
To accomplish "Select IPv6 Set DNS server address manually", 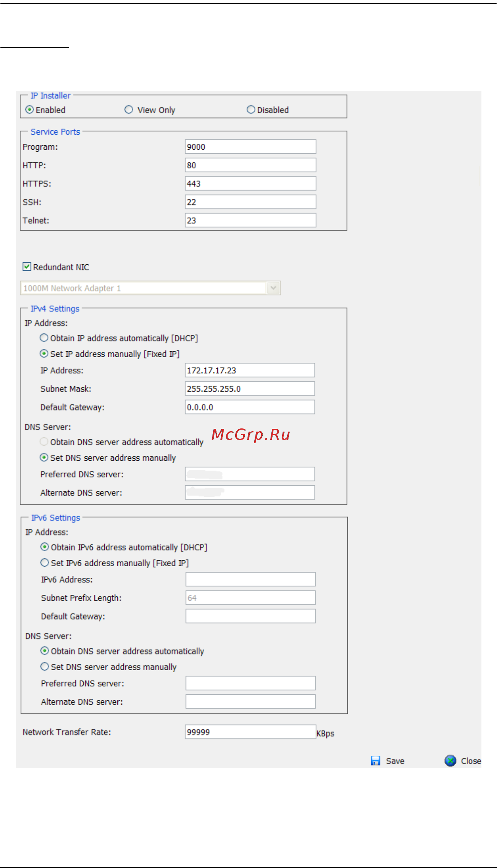I will [x=45, y=667].
